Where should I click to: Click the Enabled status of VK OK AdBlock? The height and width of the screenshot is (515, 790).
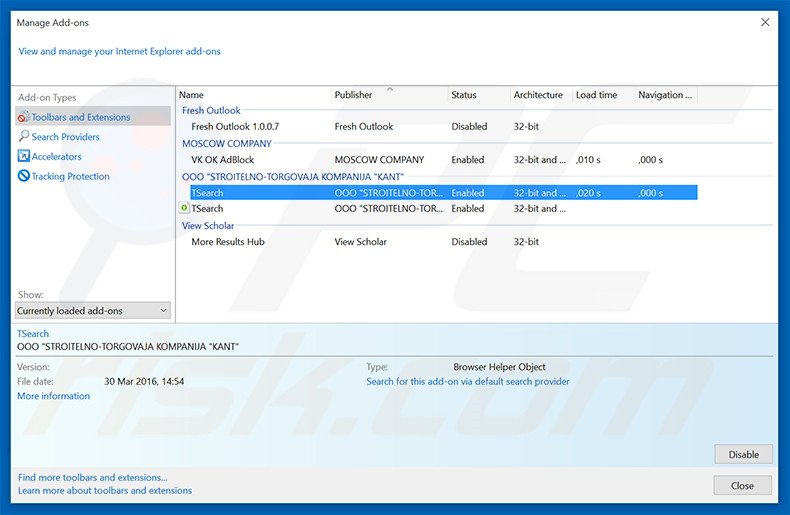click(468, 160)
